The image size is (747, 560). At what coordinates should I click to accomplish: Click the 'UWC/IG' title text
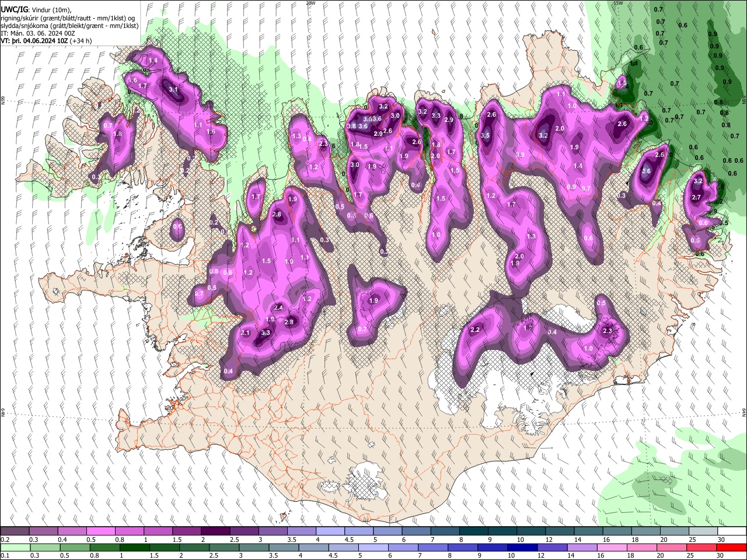pyautogui.click(x=14, y=10)
